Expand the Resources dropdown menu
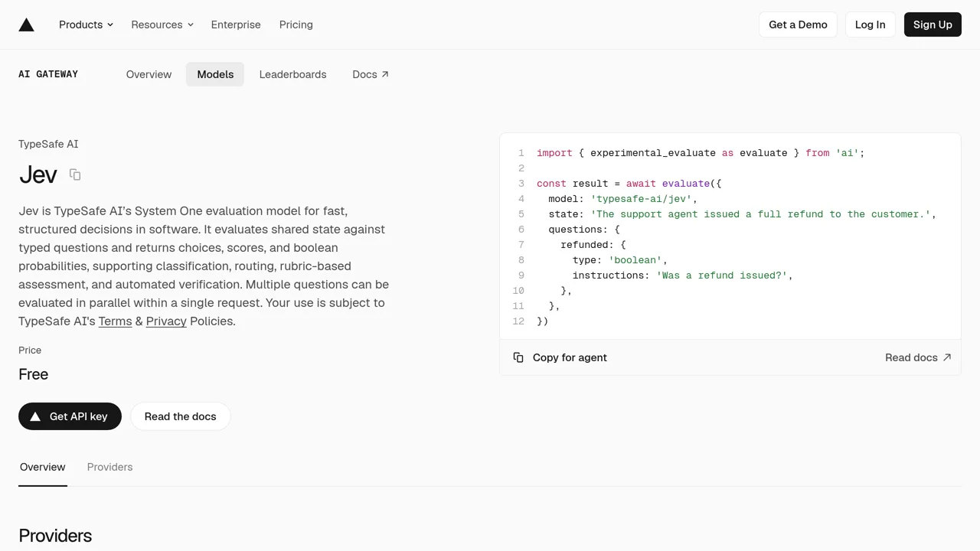The height and width of the screenshot is (551, 980). pos(162,24)
